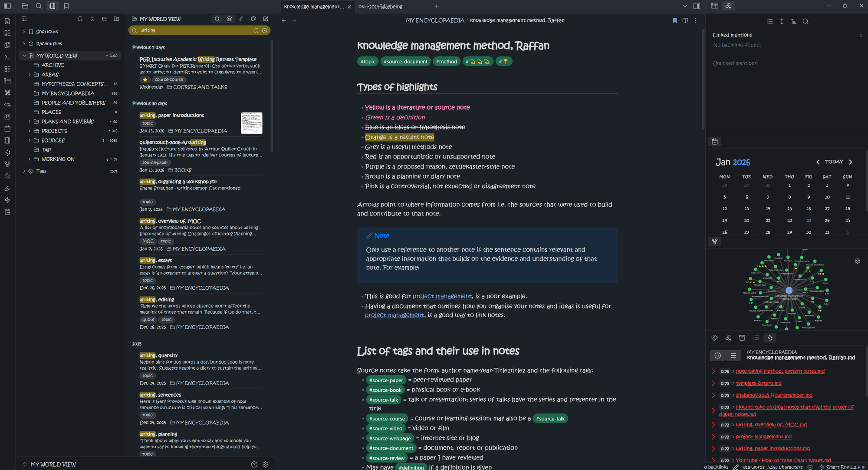
Task: Expand the SOURCES folder
Action: [x=30, y=140]
